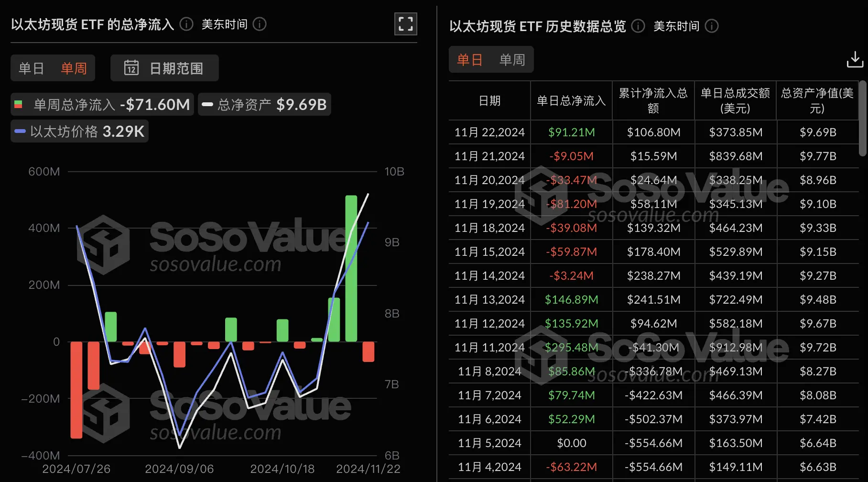Select the 单周 tab on the left panel

(x=74, y=68)
